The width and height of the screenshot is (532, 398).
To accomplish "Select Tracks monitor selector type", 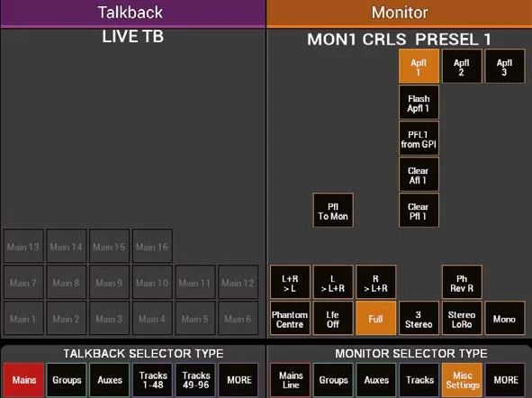I will [x=419, y=380].
